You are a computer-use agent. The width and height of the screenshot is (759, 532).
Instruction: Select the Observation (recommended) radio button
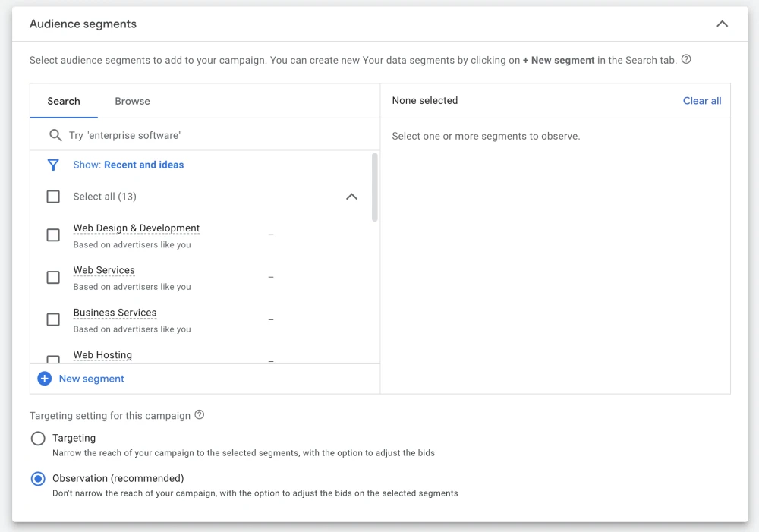(38, 479)
